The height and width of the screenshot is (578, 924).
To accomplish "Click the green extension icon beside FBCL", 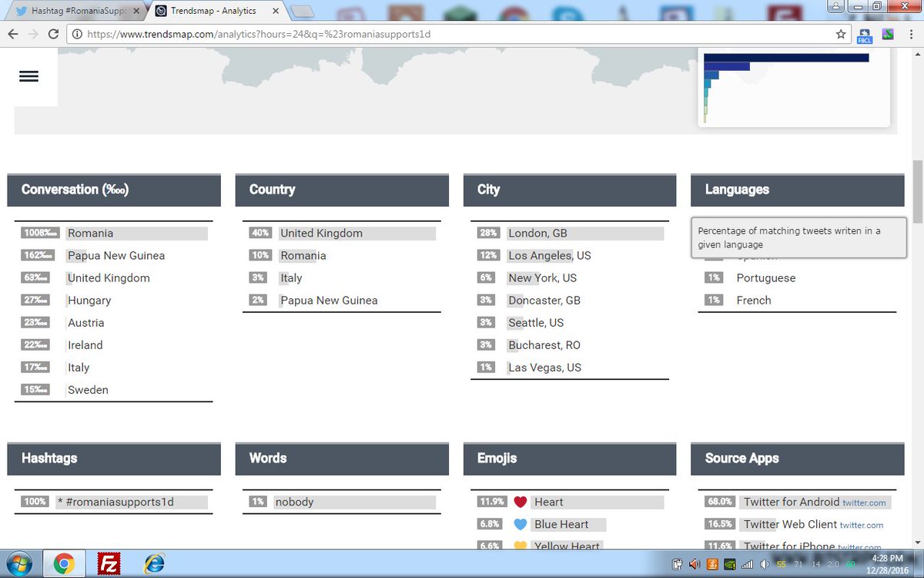I will click(888, 34).
